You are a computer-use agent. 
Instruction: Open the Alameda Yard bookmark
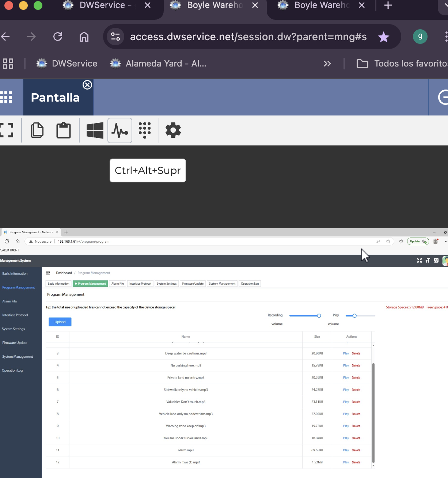[158, 64]
